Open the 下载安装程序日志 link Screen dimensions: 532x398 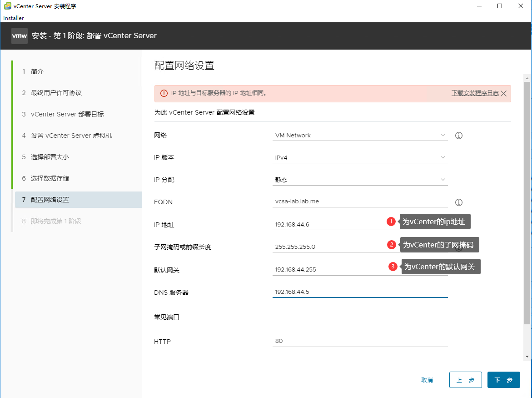[x=475, y=93]
